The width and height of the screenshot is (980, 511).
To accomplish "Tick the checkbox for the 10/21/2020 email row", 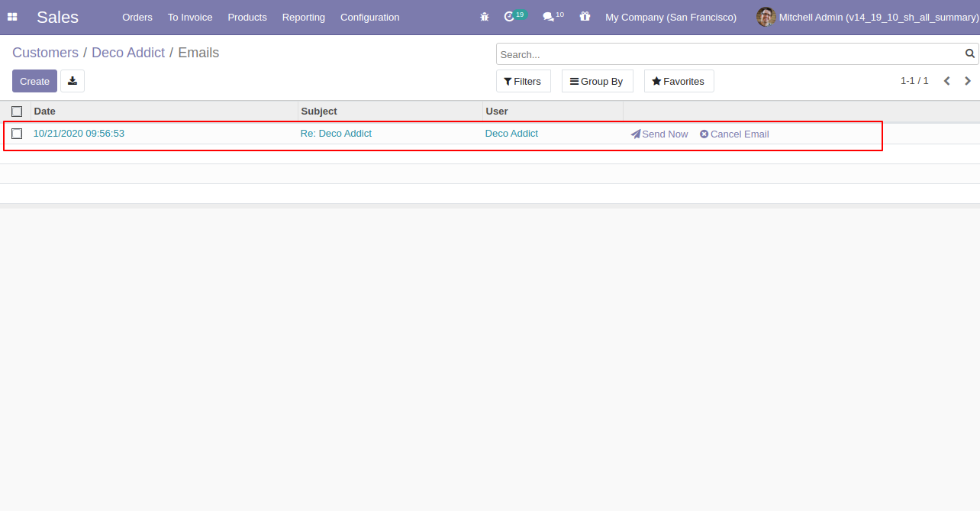I will pos(17,134).
